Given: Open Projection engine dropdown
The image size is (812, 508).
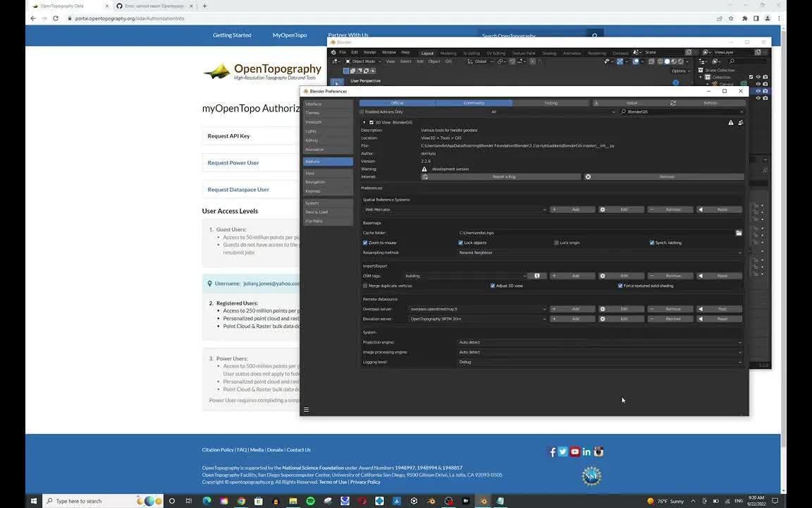Looking at the screenshot, I should (600, 343).
